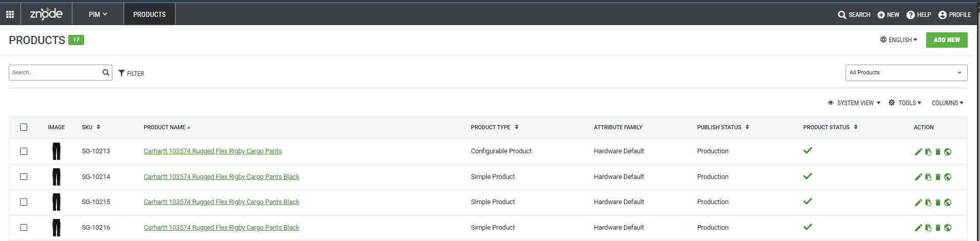The width and height of the screenshot is (980, 241).
Task: Click into the Search input field
Action: coord(55,72)
